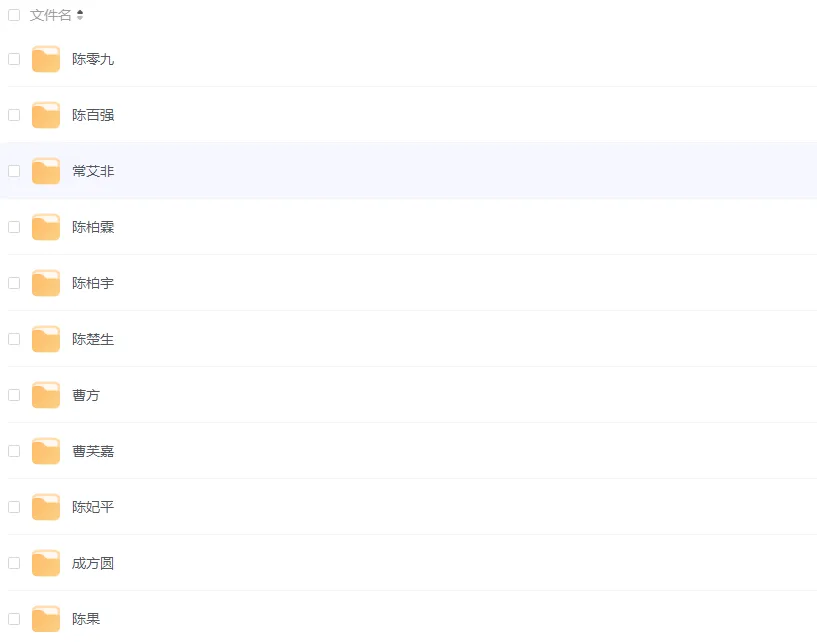
Task: Click the 曹方 folder icon
Action: [x=46, y=395]
